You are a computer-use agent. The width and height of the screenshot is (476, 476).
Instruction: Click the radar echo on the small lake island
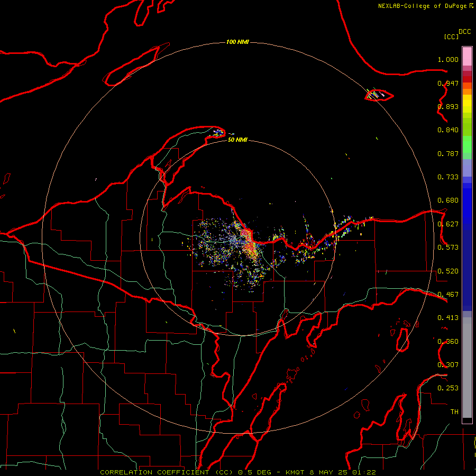[375, 94]
